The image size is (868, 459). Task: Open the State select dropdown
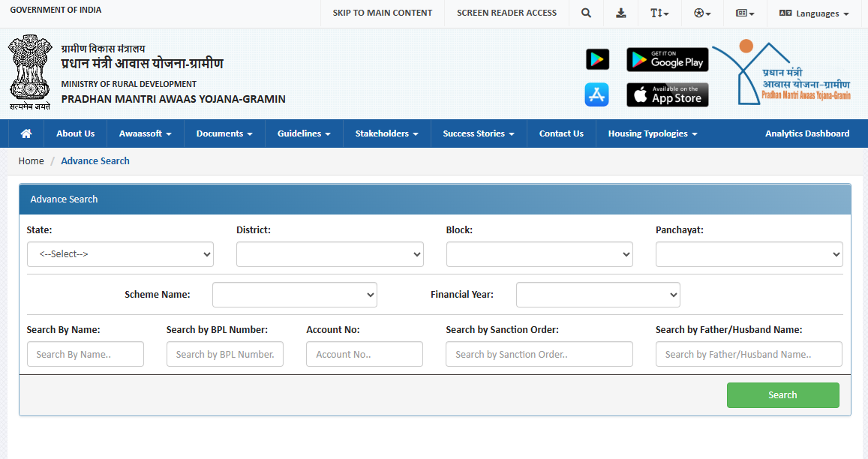tap(120, 254)
